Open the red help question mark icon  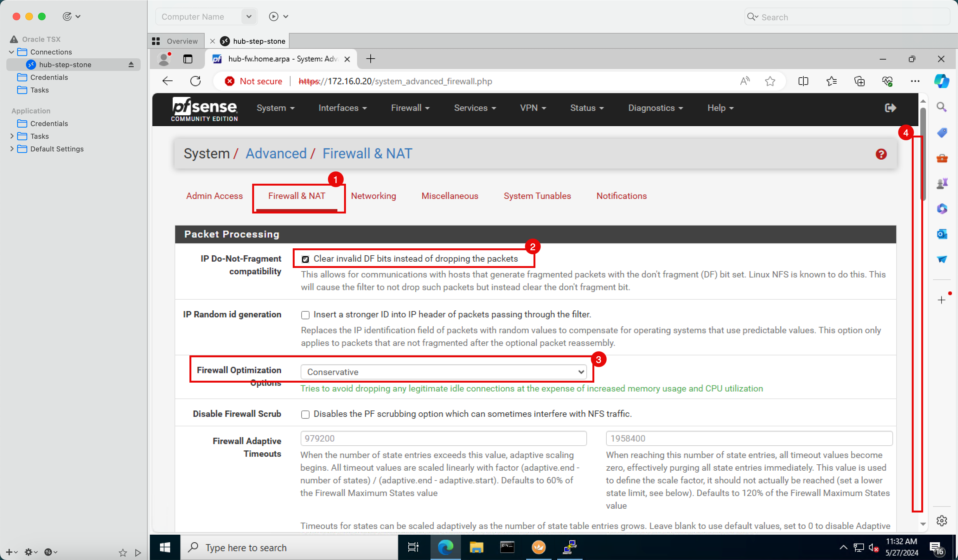tap(881, 154)
